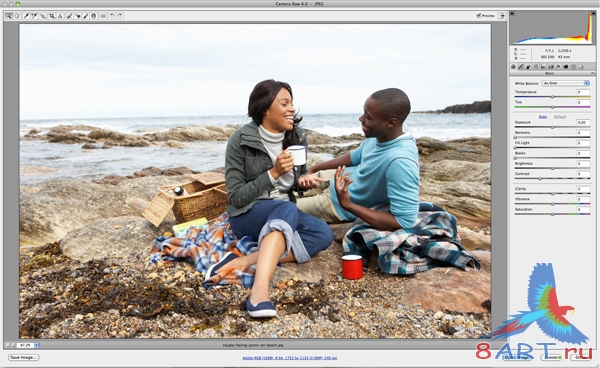Click the Exposure value field
The image size is (600, 368).
click(583, 122)
